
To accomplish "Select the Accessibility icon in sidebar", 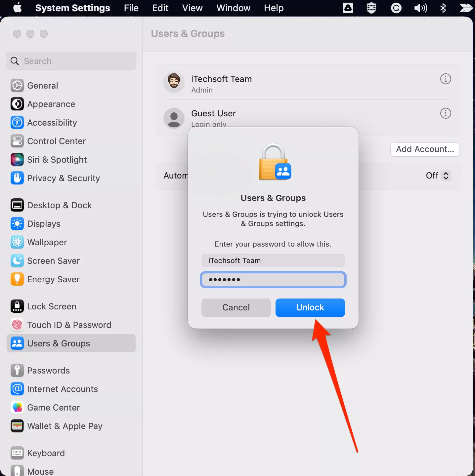I will [17, 123].
